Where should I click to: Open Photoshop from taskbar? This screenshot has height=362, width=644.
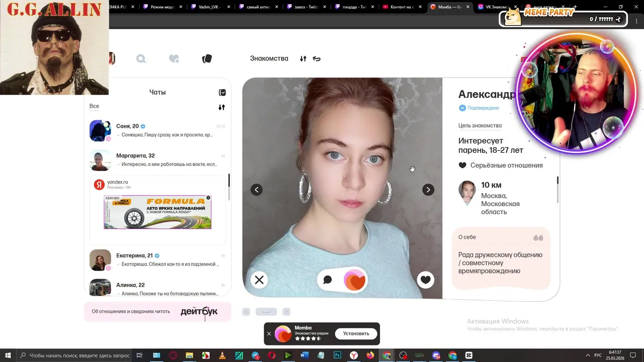(337, 355)
